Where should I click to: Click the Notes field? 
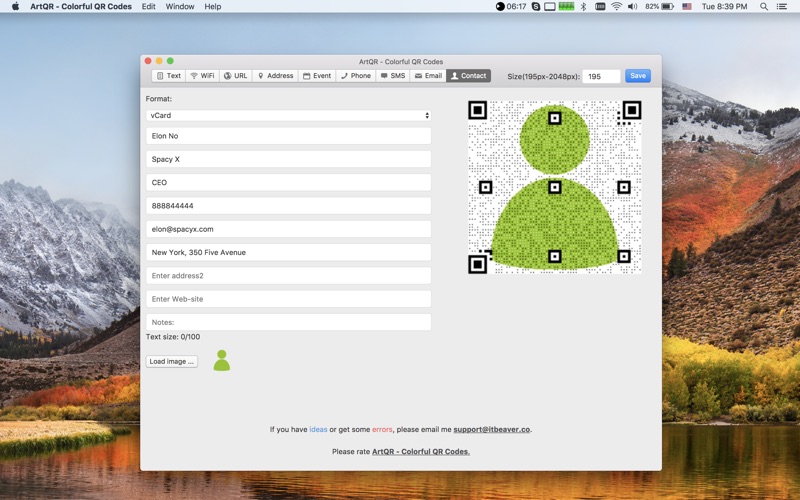288,322
